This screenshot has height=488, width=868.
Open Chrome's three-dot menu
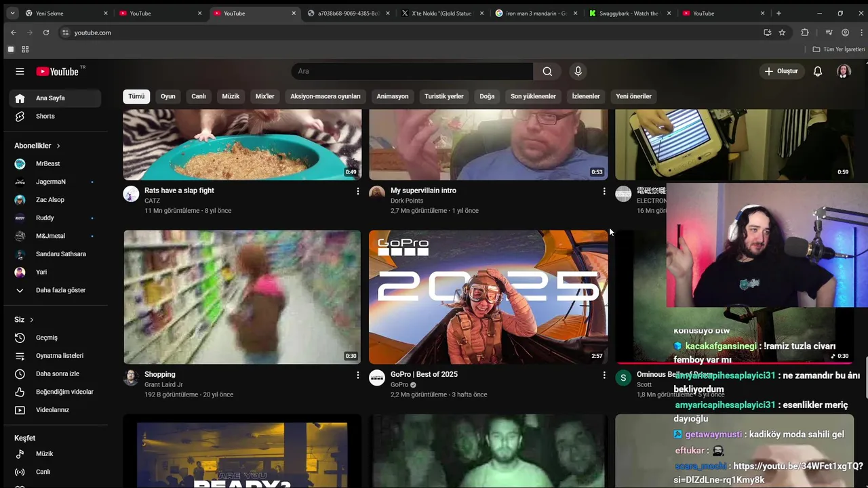pos(860,33)
